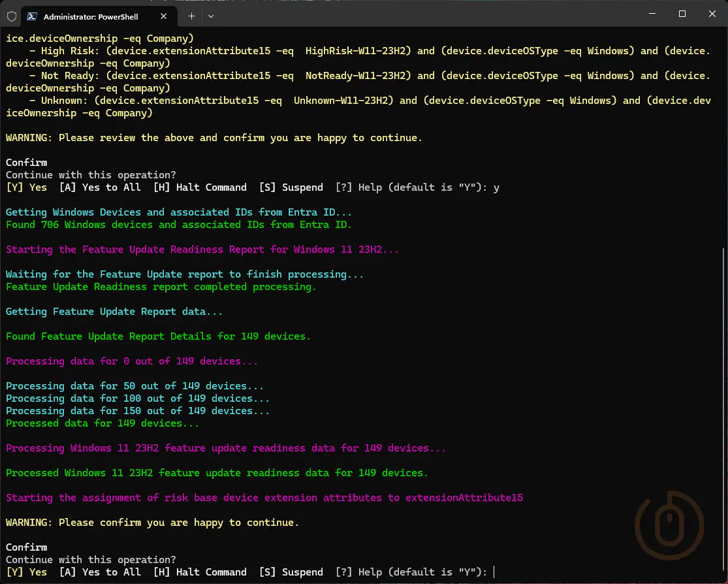Click the bottom '[S] Suspend' option text
This screenshot has width=728, height=584.
(x=291, y=572)
